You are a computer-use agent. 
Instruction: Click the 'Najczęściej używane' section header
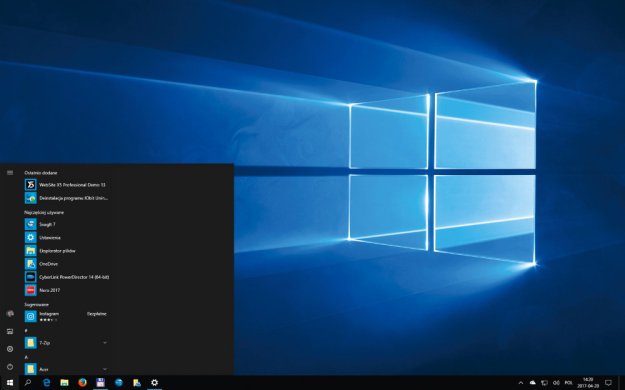coord(44,213)
